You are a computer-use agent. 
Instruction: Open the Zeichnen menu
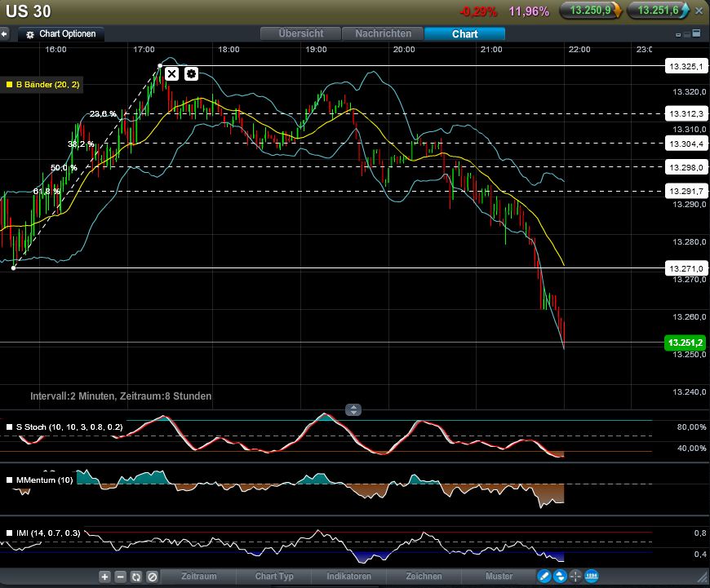click(x=424, y=577)
